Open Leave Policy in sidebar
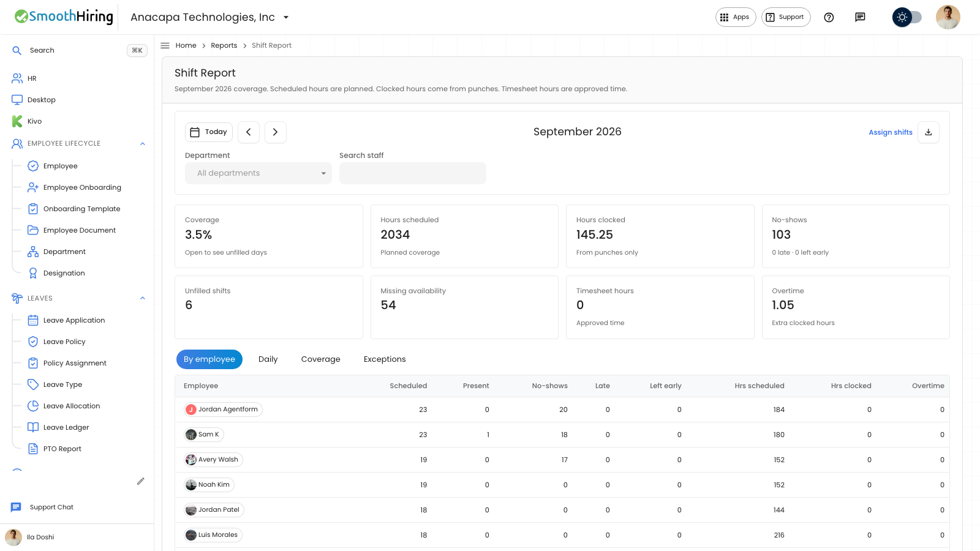Image resolution: width=980 pixels, height=551 pixels. (64, 342)
